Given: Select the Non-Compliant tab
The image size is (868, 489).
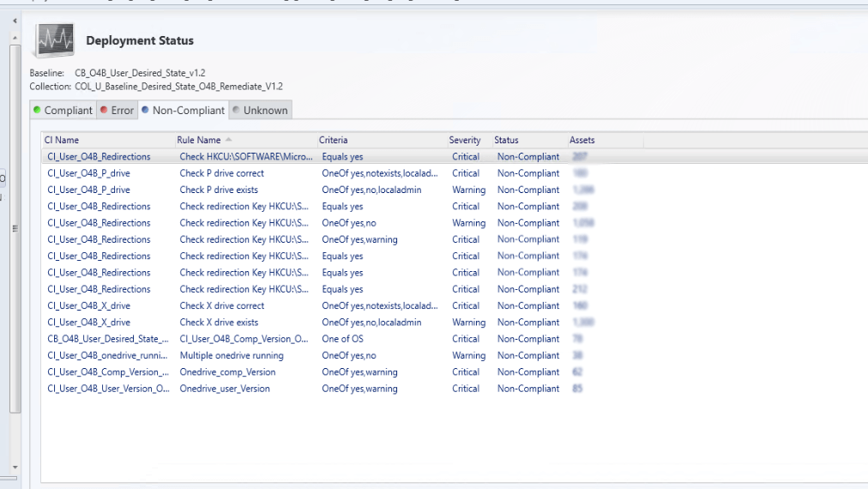Looking at the screenshot, I should click(183, 110).
